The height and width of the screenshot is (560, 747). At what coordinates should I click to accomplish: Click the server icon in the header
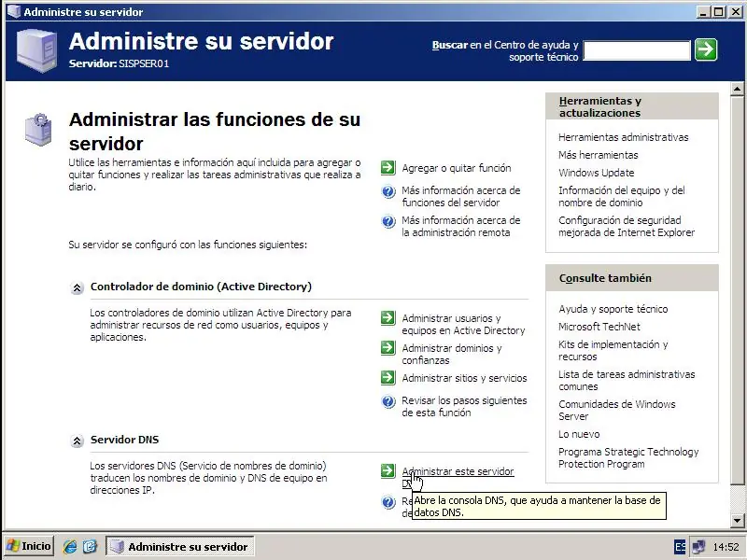pyautogui.click(x=36, y=50)
